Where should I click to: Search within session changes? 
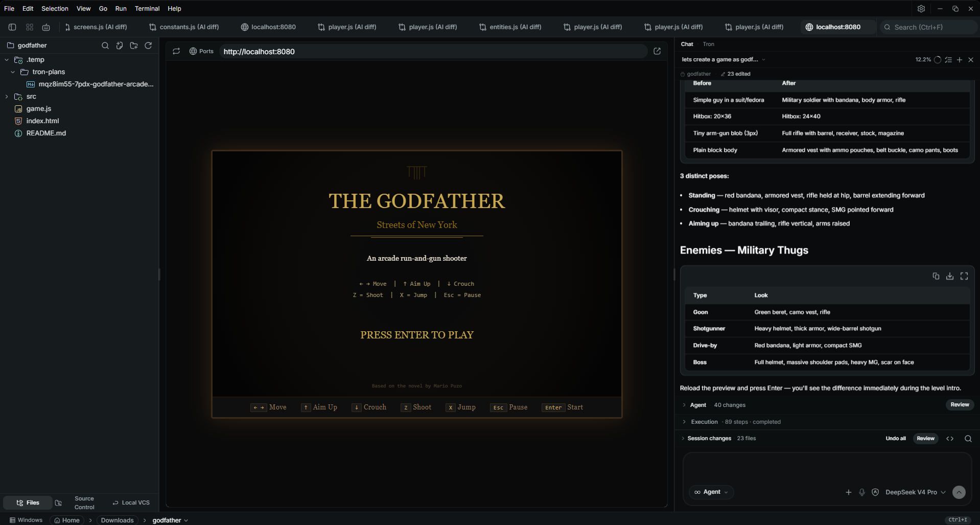point(968,439)
